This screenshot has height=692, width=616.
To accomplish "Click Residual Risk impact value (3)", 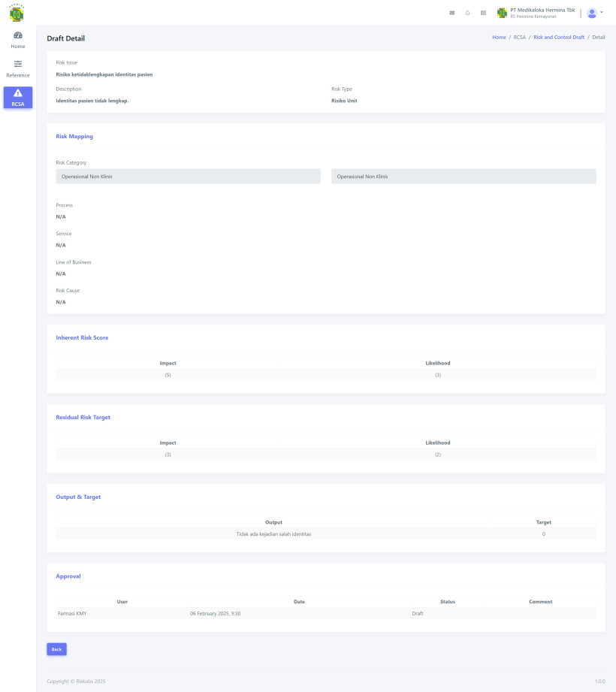I will pos(168,455).
